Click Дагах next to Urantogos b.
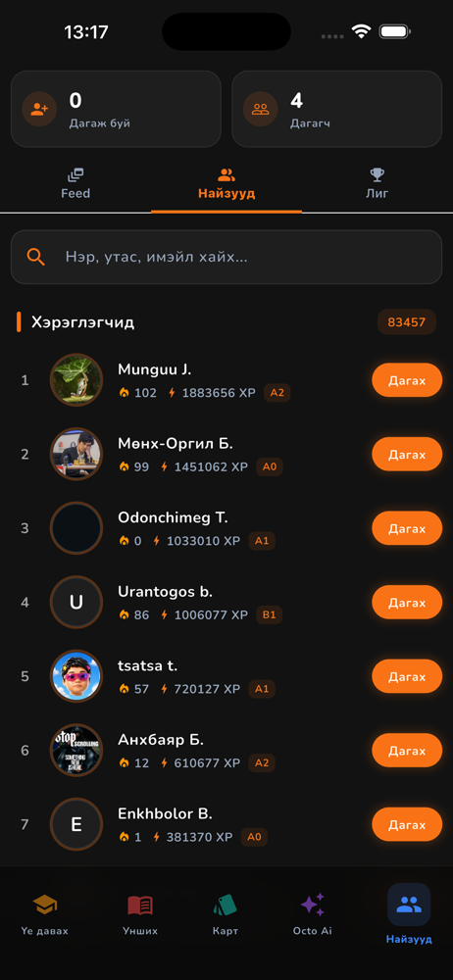453x980 pixels. point(407,602)
